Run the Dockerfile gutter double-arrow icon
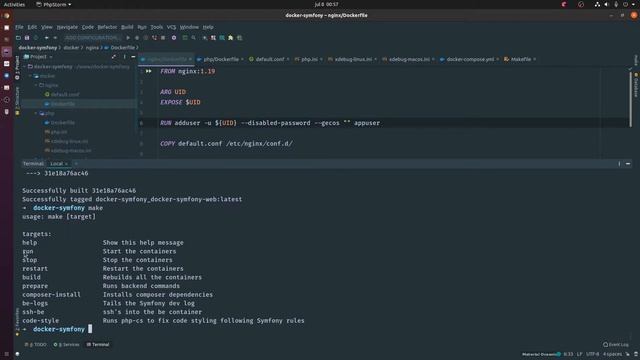Image resolution: width=640 pixels, height=360 pixels. click(x=149, y=71)
